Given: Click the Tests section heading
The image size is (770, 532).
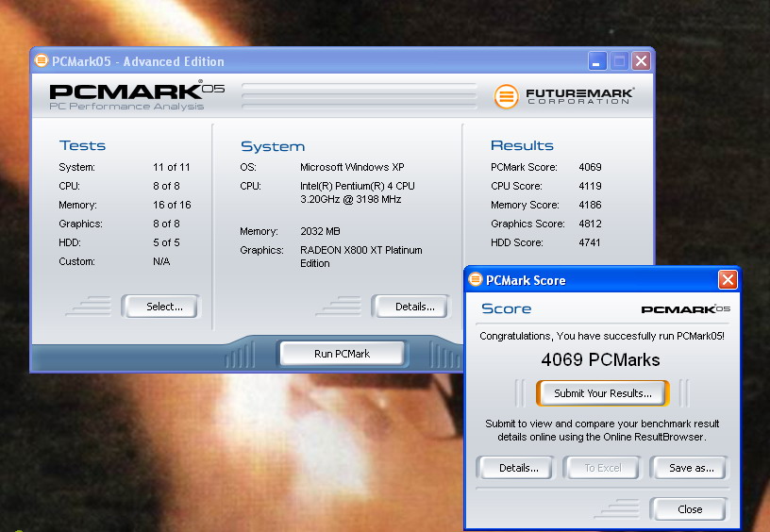Looking at the screenshot, I should tap(82, 145).
